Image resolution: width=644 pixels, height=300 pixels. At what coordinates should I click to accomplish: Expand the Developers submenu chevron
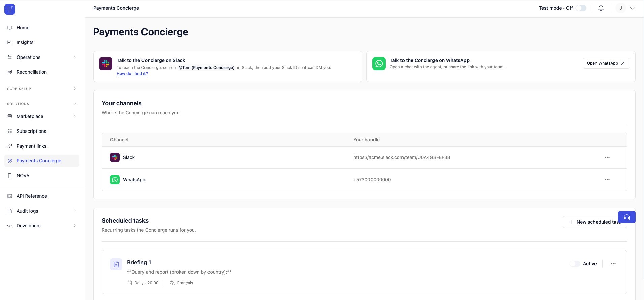click(x=75, y=226)
